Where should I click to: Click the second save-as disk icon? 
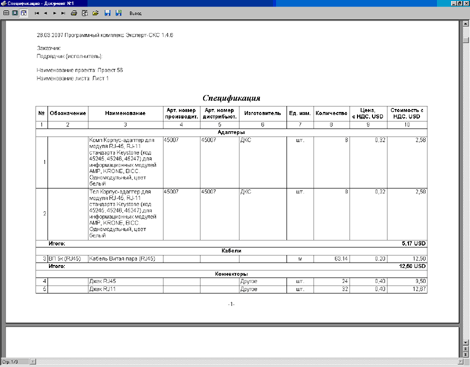tap(118, 13)
